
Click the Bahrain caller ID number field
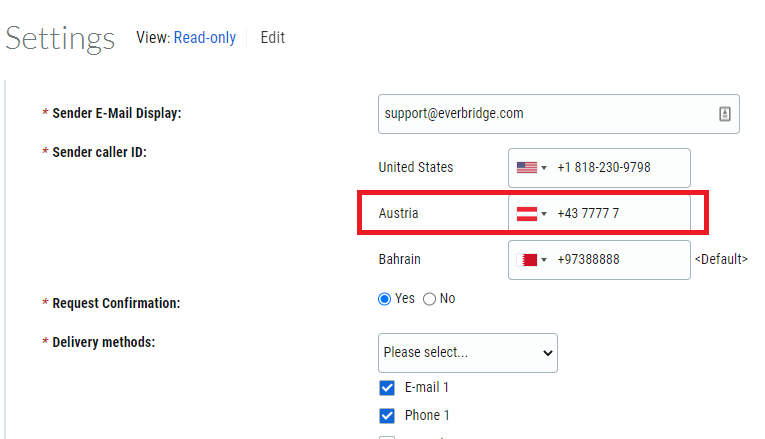(x=620, y=260)
